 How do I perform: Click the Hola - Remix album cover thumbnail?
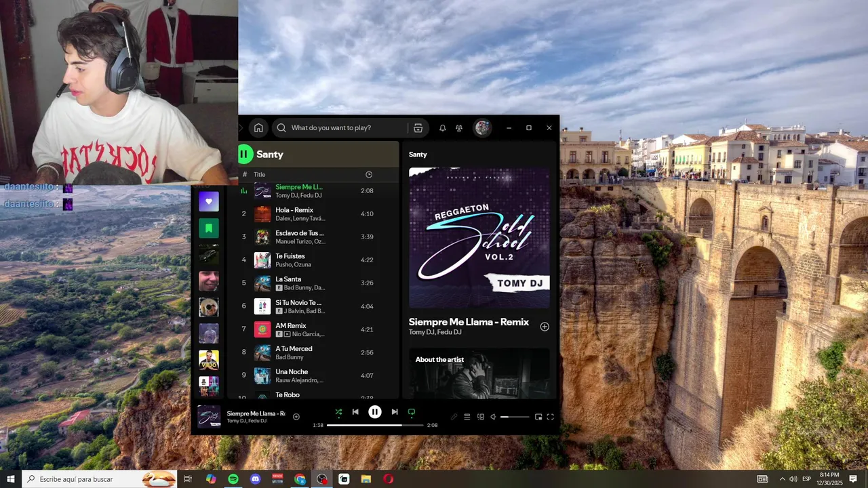(x=262, y=213)
